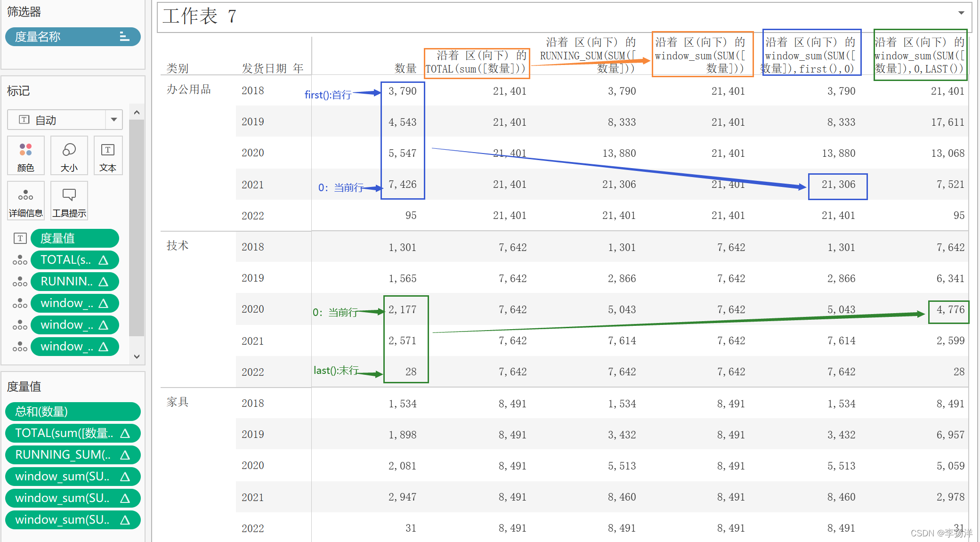Viewport: 980px width, 542px height.
Task: Click the 类别 column header
Action: coord(178,68)
